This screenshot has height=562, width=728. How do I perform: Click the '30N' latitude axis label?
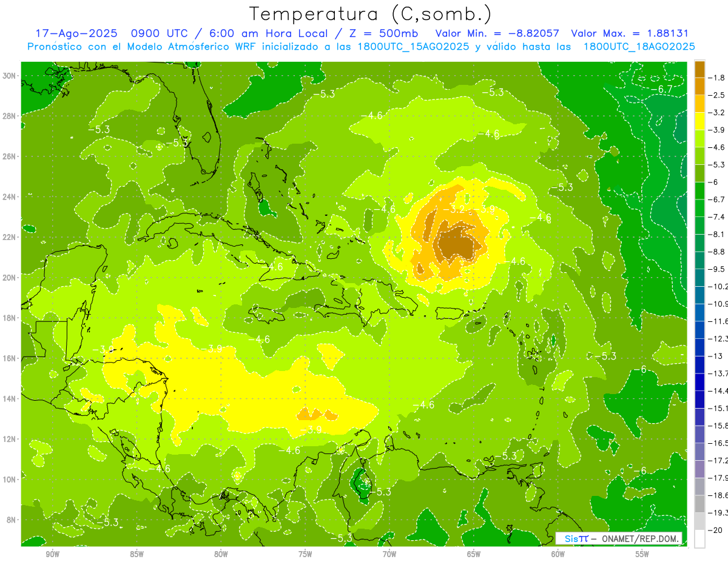pos(10,76)
